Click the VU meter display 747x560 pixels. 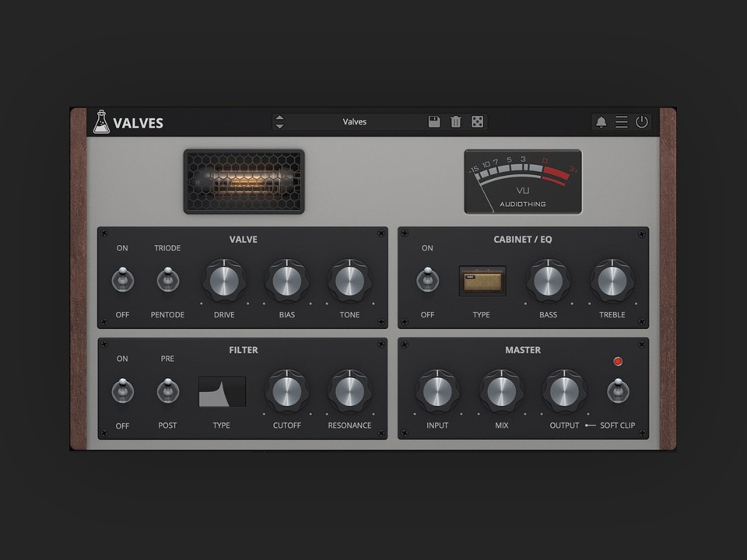[523, 182]
